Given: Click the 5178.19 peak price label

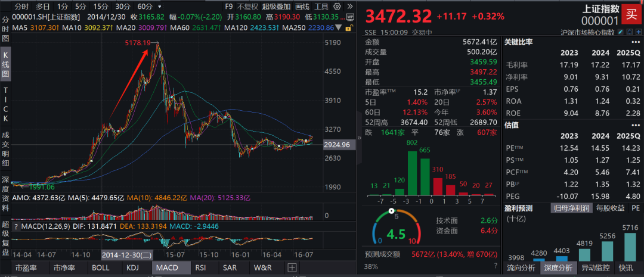Looking at the screenshot, I should [138, 42].
